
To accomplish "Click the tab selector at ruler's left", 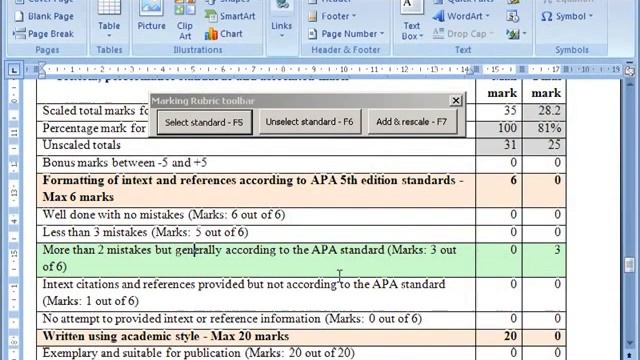I will click(14, 70).
